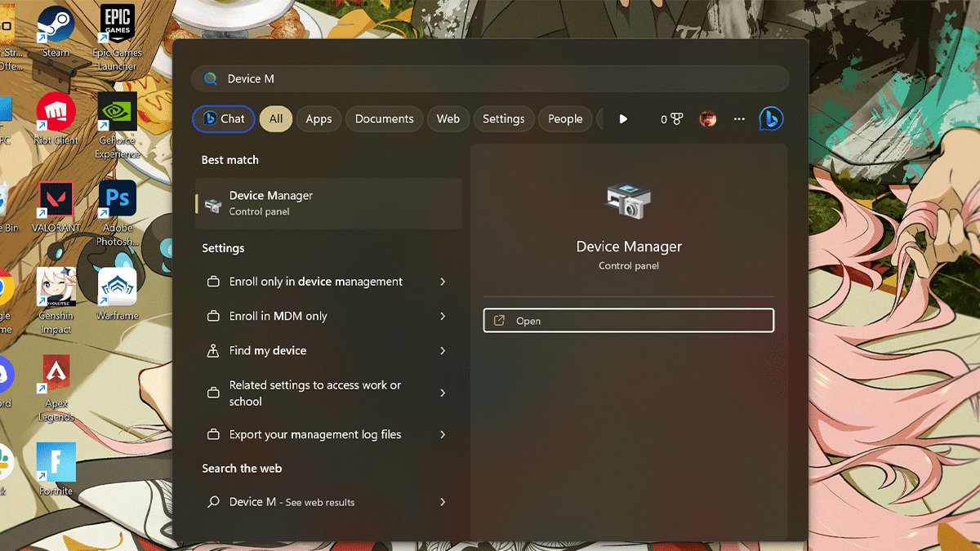
Task: Click the person-pin icon beside Find my device
Action: coord(213,350)
